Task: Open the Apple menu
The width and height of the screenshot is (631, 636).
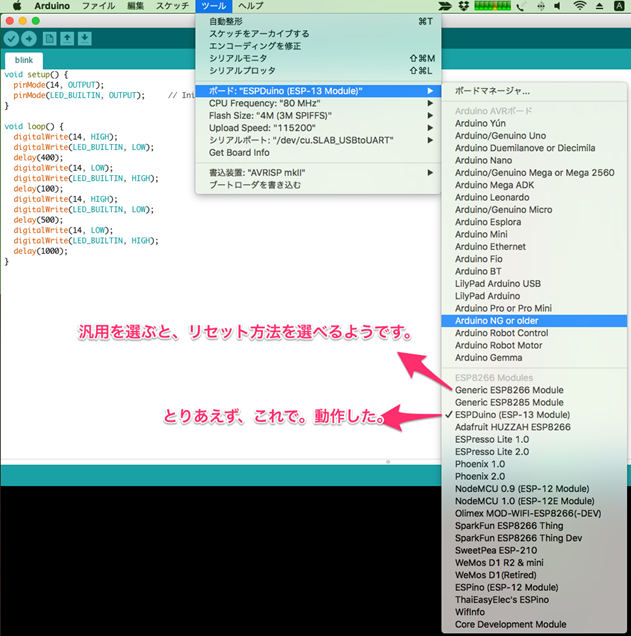Action: pos(16,6)
